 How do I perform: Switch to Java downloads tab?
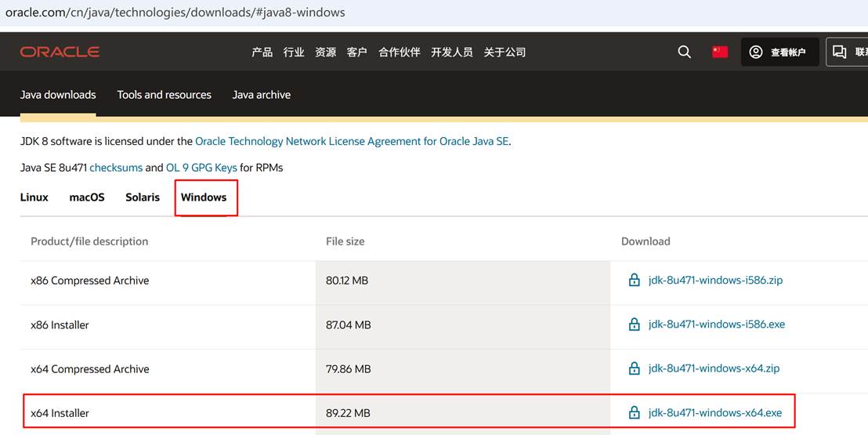[x=58, y=95]
